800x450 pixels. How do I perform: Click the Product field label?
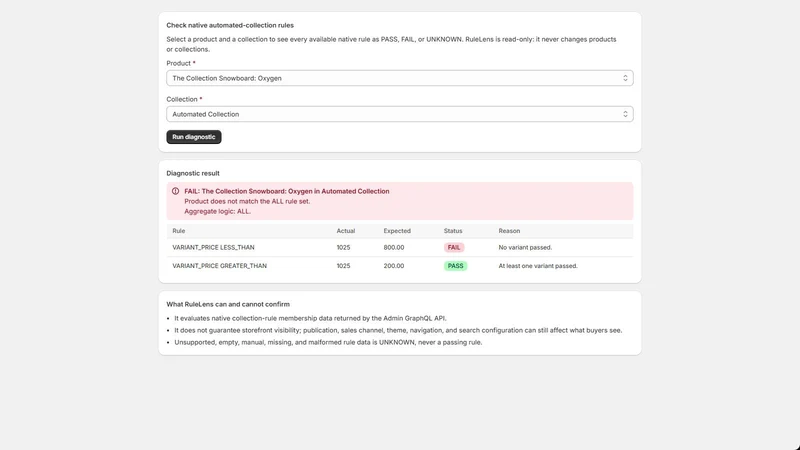179,63
